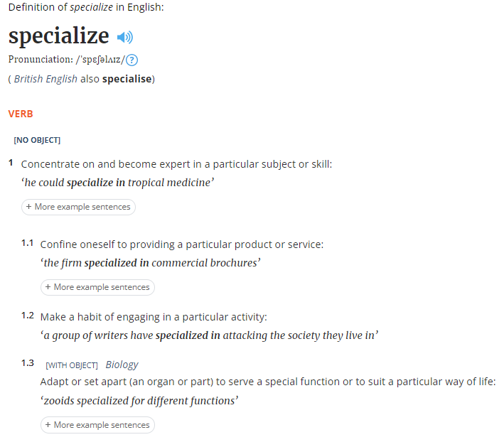The image size is (504, 447).
Task: Click the orange VERB heading
Action: click(21, 114)
